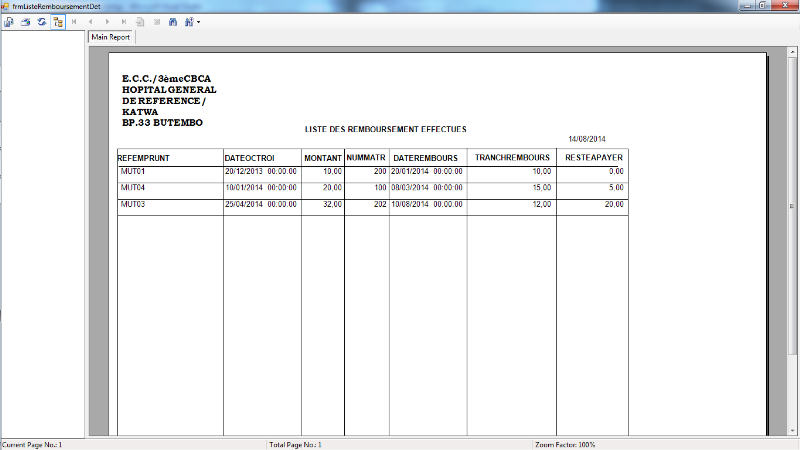Click the report title LISTE DES REMBOURSEMENT EFFECTUES
The image size is (800, 450).
pyautogui.click(x=386, y=130)
